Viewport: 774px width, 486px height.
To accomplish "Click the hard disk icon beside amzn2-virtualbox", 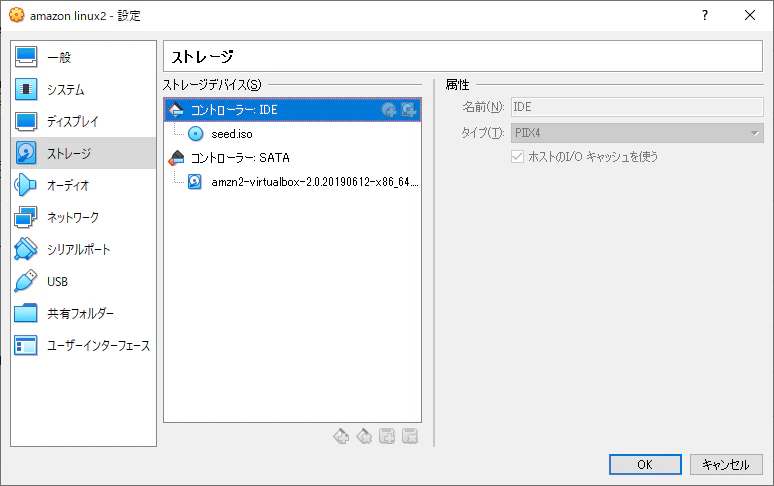I will 195,182.
